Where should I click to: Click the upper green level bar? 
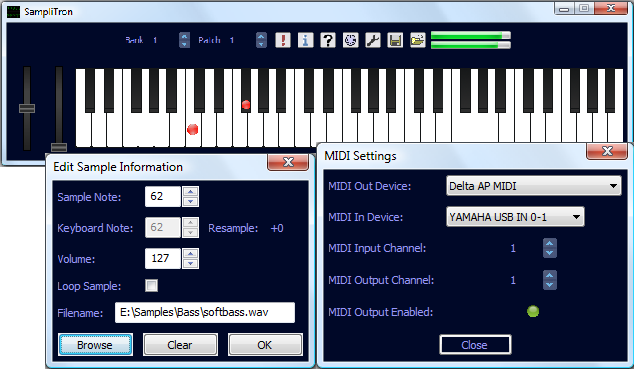point(471,36)
